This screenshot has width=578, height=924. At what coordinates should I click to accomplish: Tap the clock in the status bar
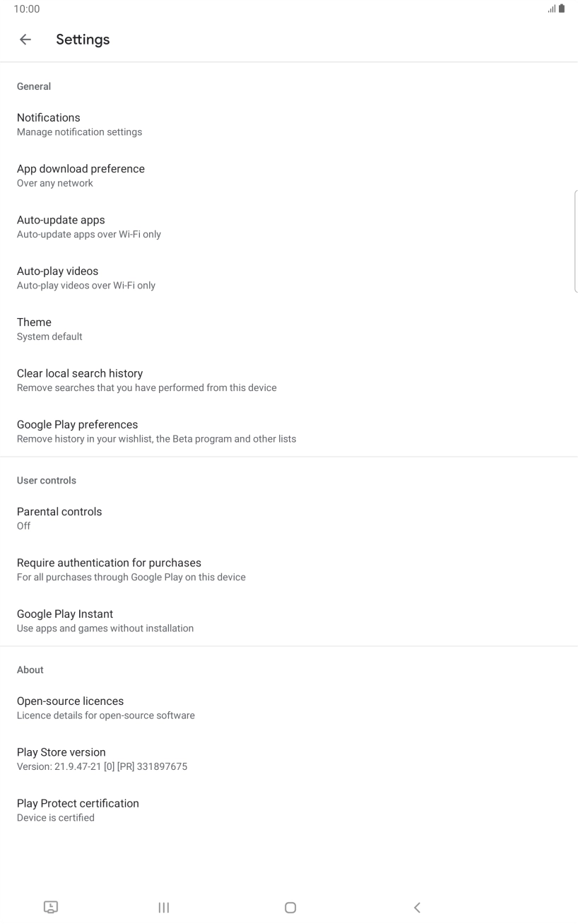pos(27,9)
